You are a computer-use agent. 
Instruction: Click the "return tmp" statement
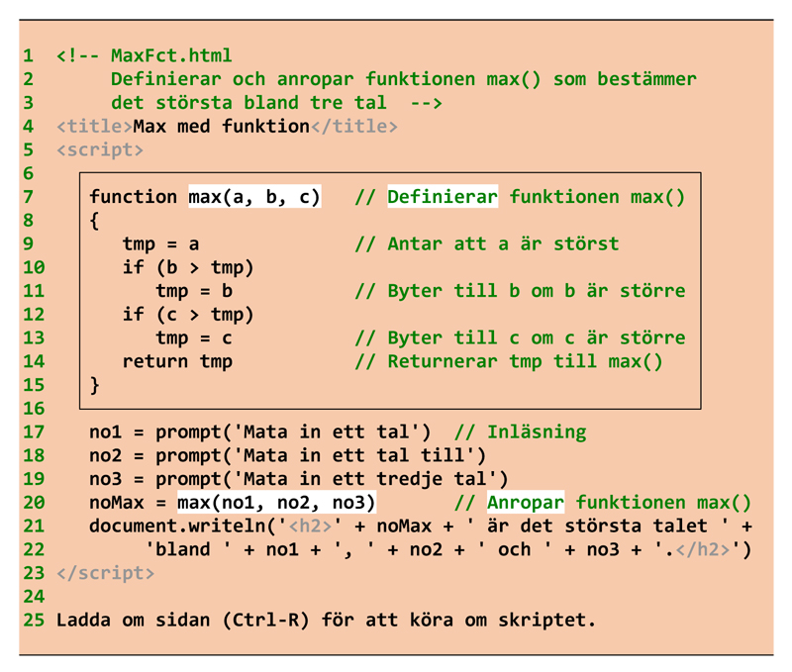(177, 361)
